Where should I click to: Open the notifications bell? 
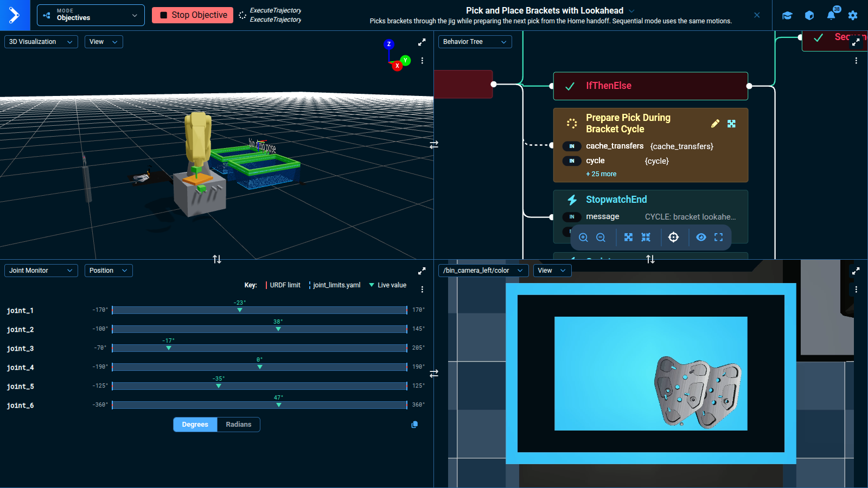coord(831,15)
